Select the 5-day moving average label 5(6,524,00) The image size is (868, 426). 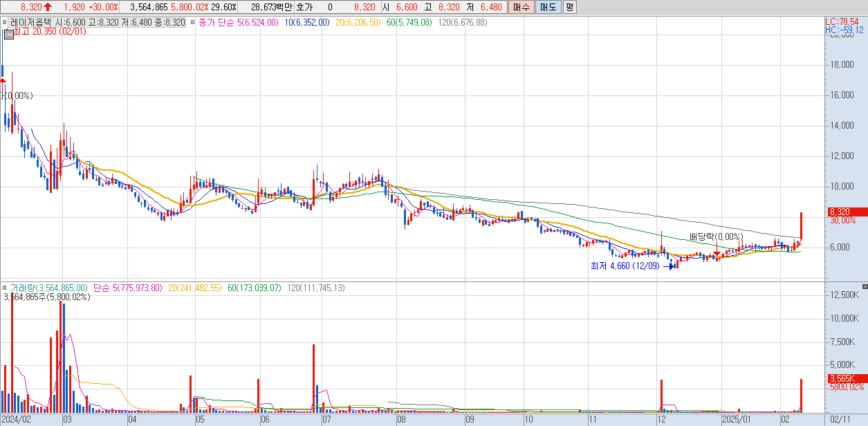point(258,23)
